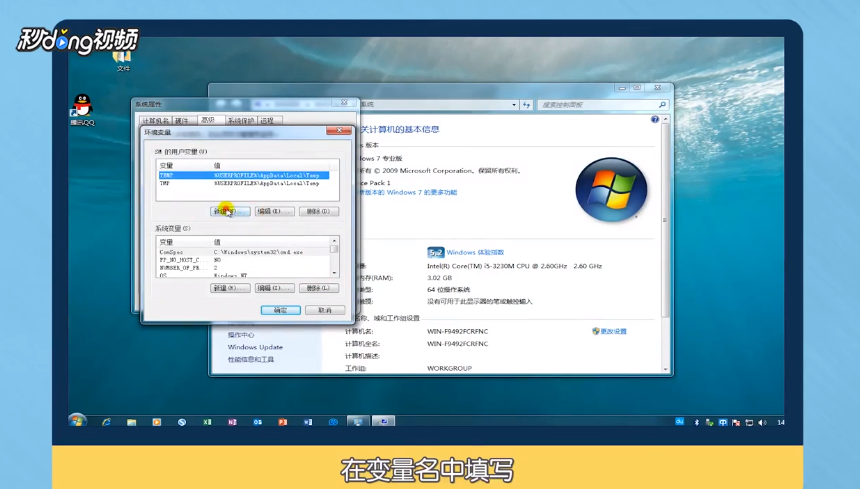The image size is (860, 489).
Task: Switch to the 远程 tab
Action: (267, 121)
